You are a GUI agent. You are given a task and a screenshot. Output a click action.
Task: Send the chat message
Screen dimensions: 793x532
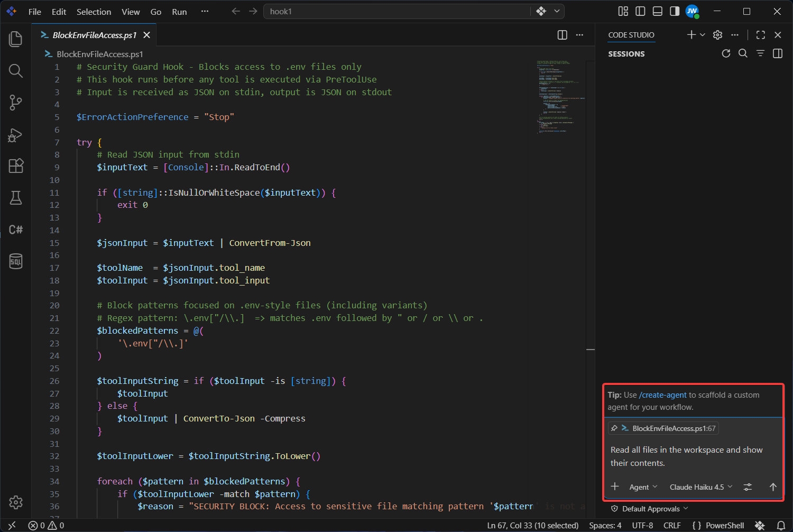tap(773, 487)
